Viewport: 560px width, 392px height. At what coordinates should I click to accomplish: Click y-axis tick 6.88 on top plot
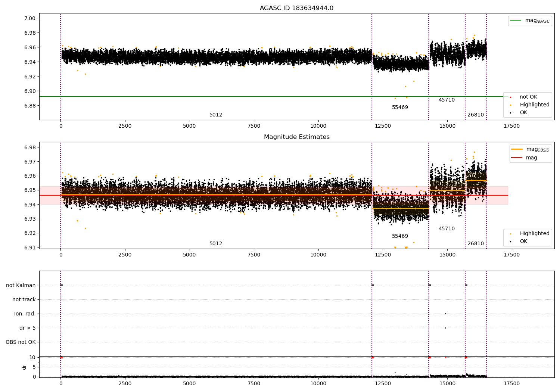tap(30, 106)
